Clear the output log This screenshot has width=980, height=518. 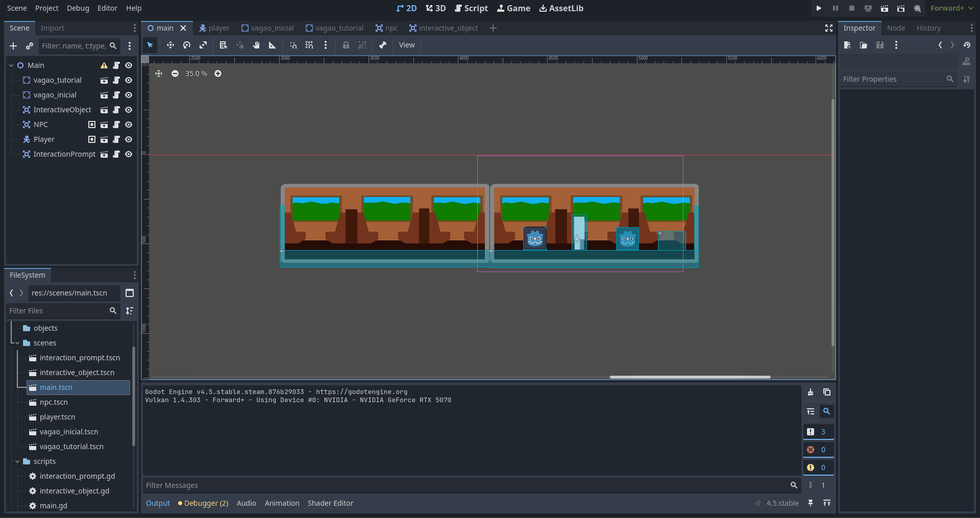tap(811, 392)
